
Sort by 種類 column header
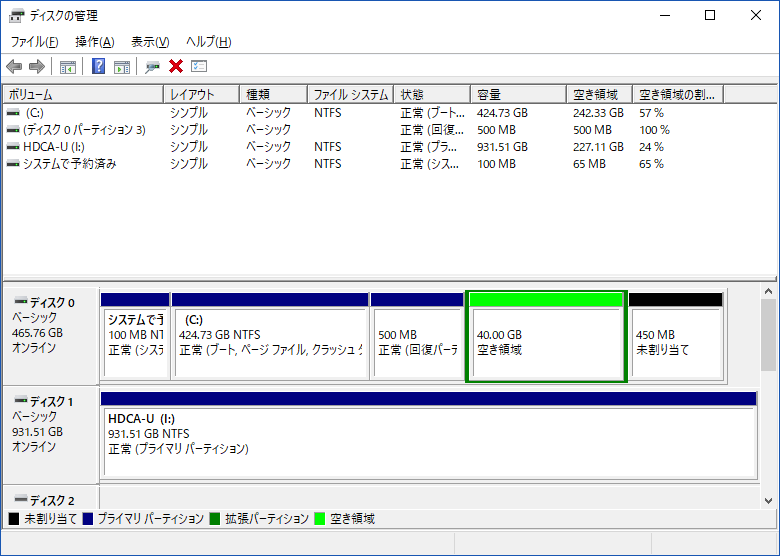(x=273, y=94)
